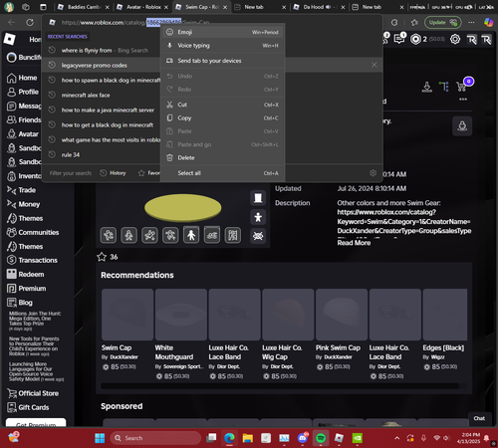Open Avatar in the sidebar

click(23, 134)
